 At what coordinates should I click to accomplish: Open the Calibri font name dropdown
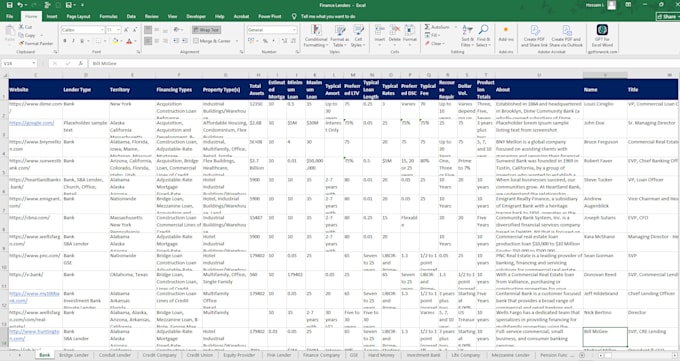(102, 30)
